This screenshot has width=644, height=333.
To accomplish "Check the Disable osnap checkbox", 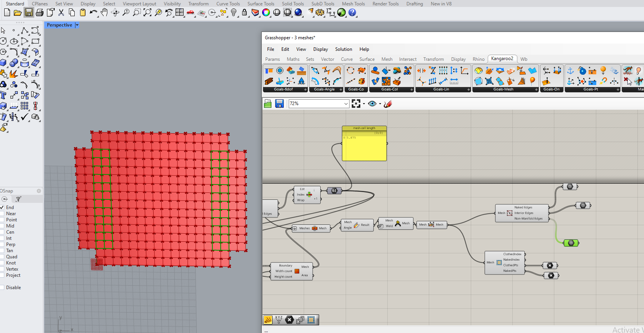I will (x=2, y=288).
